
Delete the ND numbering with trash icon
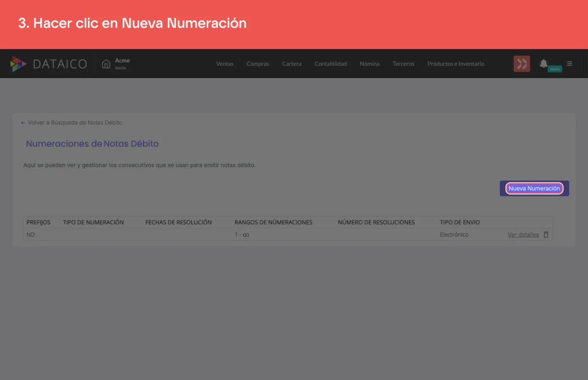tap(546, 234)
